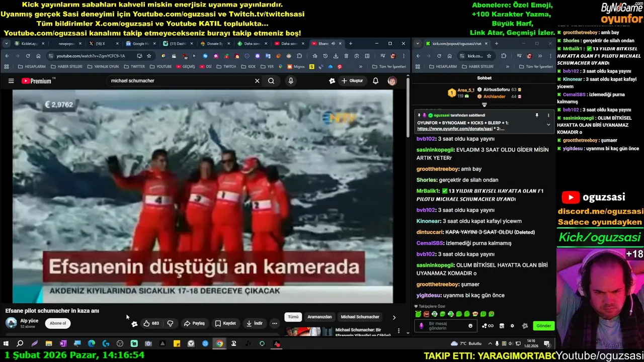Click the Area_5_1 top gifter name
The height and width of the screenshot is (362, 644).
click(x=466, y=90)
